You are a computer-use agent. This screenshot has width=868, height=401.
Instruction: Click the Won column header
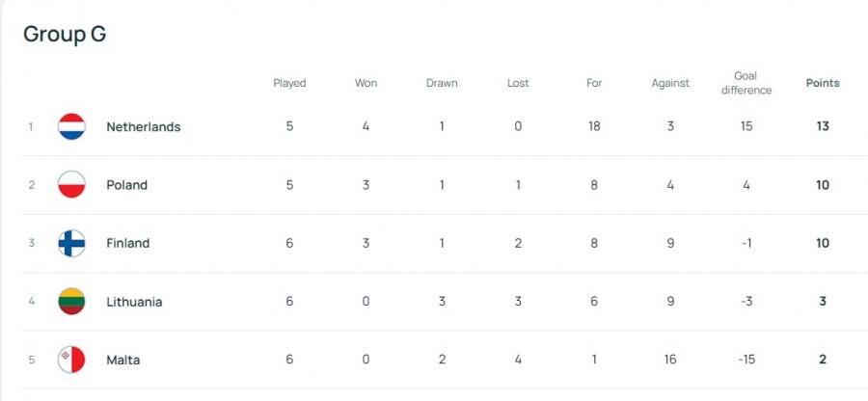tap(366, 83)
